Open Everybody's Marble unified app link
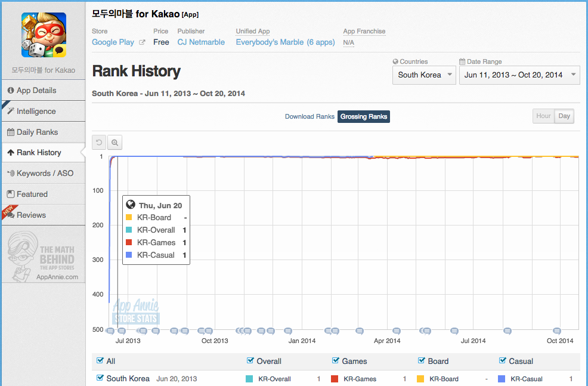The width and height of the screenshot is (588, 386). click(x=285, y=42)
